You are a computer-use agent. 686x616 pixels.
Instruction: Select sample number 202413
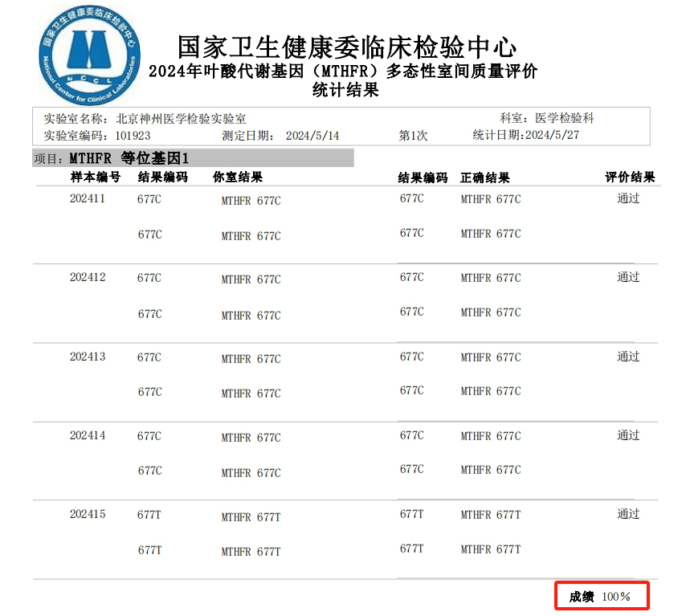pos(87,357)
